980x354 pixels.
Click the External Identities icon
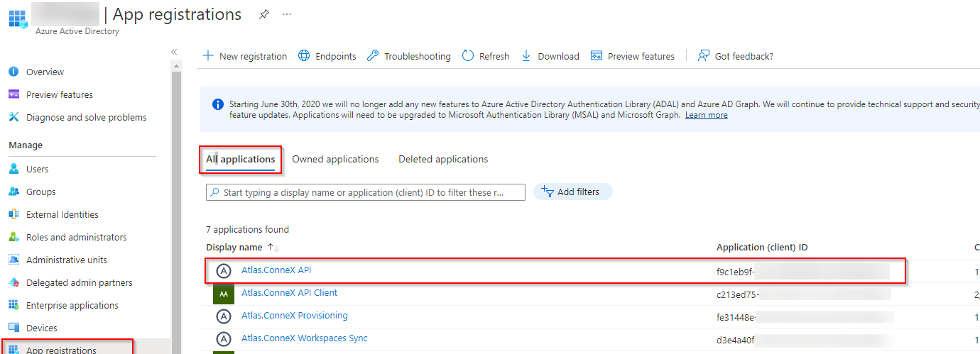13,214
